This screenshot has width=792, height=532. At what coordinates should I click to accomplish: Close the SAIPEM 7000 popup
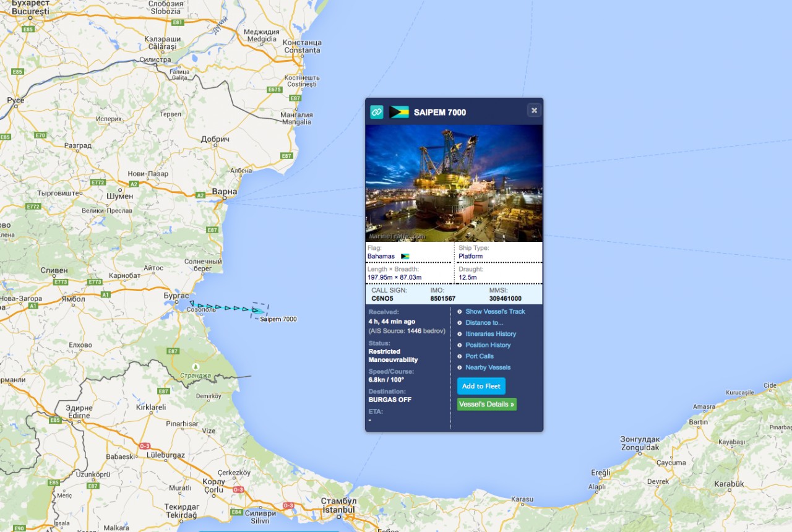534,110
